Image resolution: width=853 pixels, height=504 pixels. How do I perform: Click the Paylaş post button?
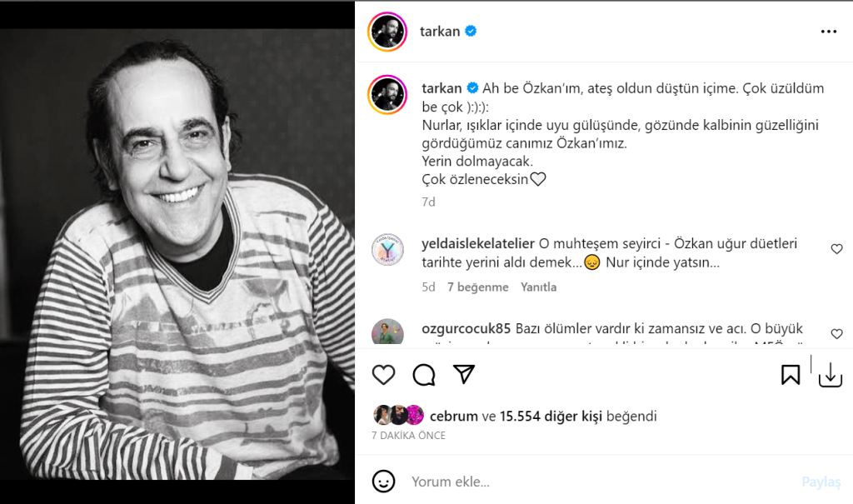click(821, 482)
